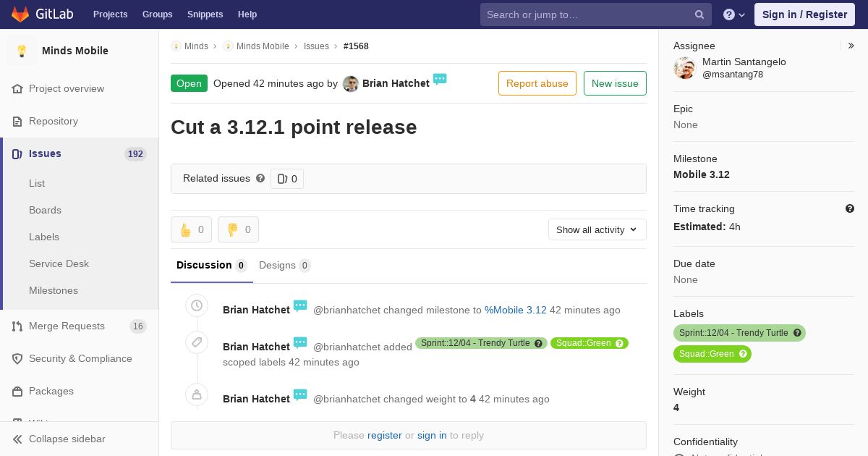Open the Groups menu
The height and width of the screenshot is (456, 868).
(x=157, y=14)
